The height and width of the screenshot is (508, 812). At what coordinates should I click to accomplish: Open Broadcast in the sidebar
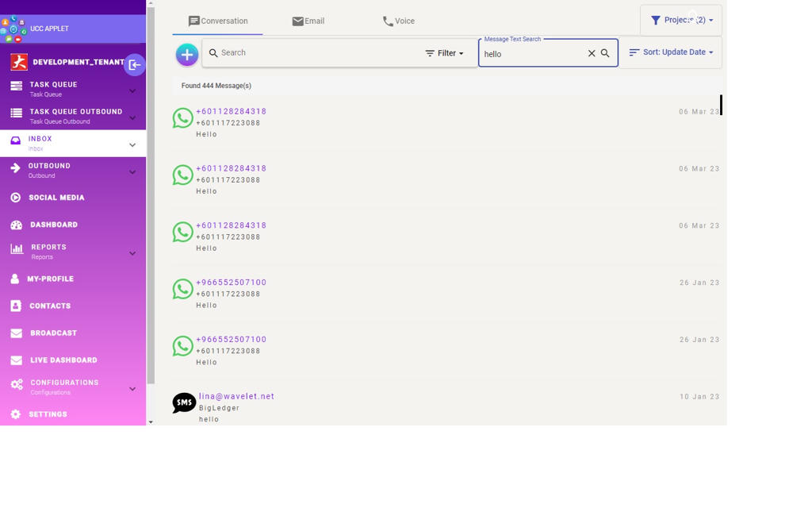click(53, 333)
